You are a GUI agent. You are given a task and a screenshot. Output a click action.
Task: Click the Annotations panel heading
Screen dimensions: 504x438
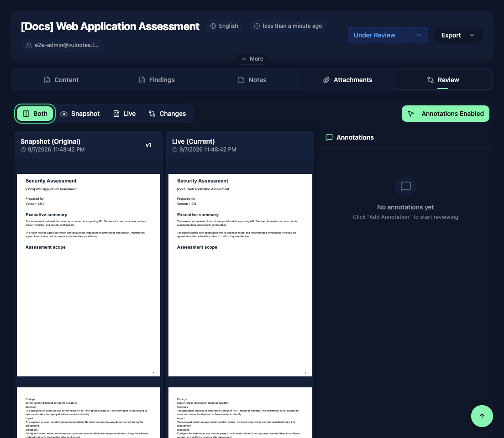(x=355, y=137)
